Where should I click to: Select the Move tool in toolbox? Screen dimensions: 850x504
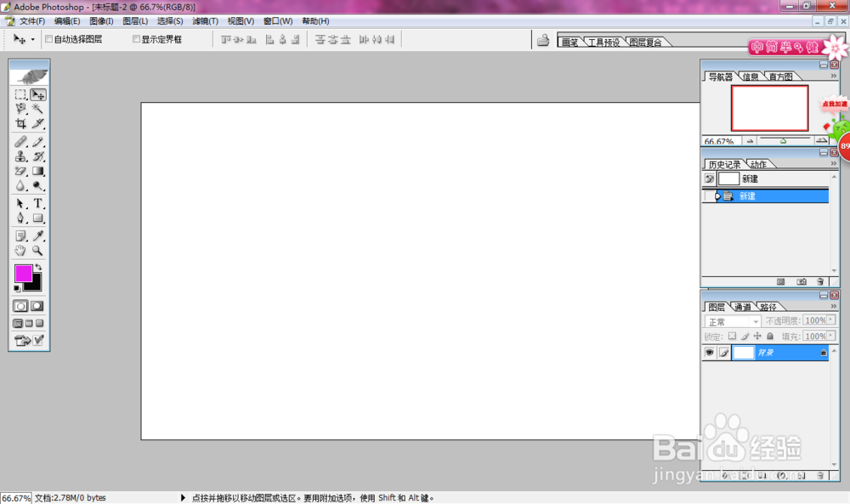click(x=38, y=94)
